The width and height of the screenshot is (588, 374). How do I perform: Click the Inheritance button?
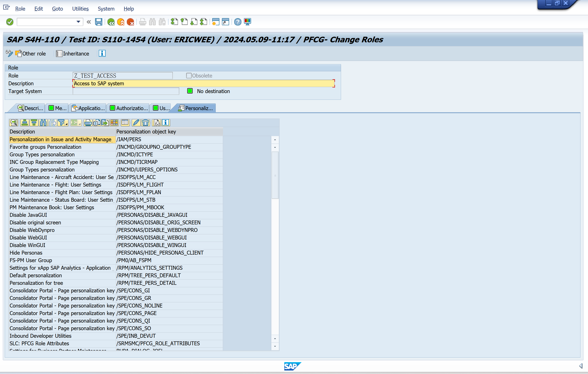(x=72, y=54)
